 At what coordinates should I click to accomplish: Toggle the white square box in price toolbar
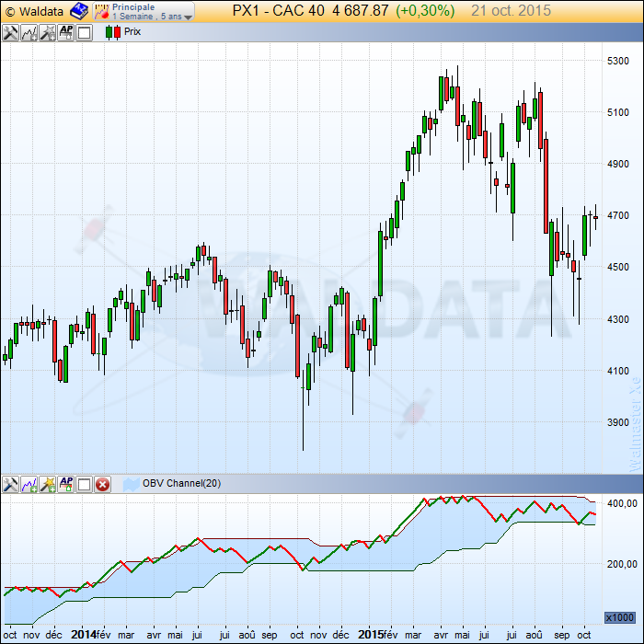84,32
